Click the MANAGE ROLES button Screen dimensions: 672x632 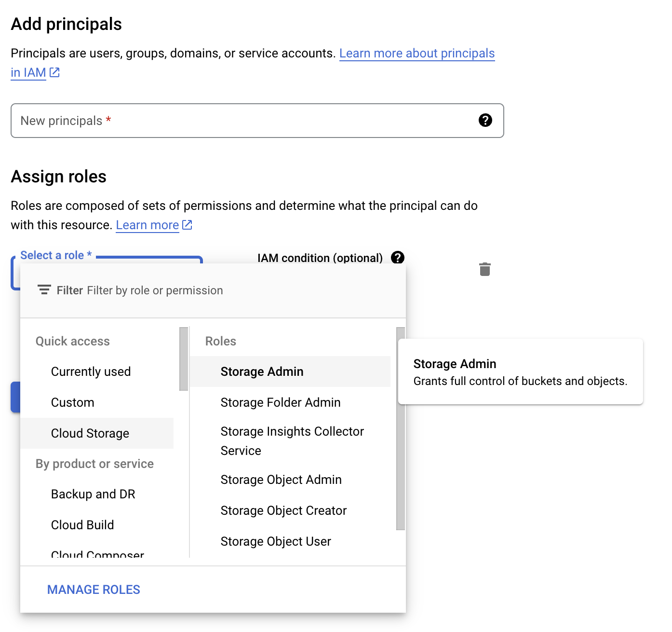[x=94, y=590]
